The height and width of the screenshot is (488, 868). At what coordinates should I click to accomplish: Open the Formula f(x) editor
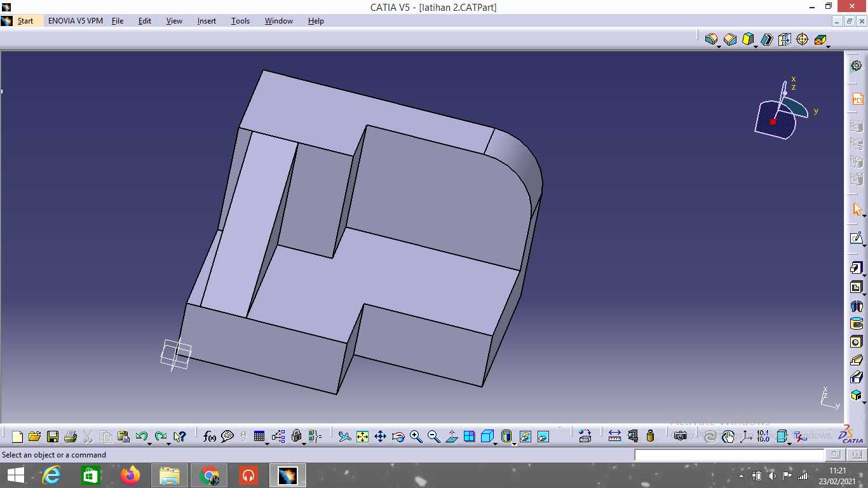[x=210, y=437]
